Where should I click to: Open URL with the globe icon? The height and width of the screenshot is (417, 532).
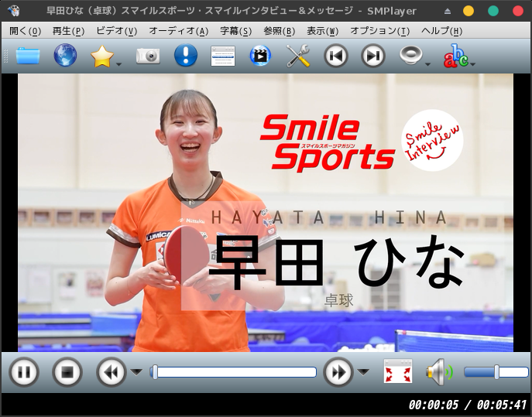65,55
